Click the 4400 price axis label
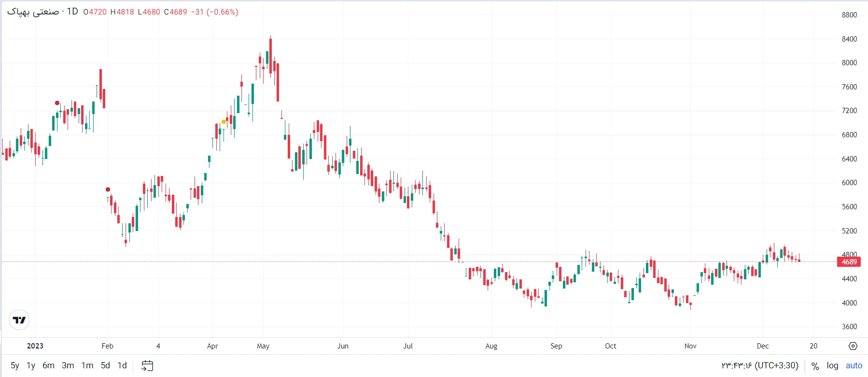The width and height of the screenshot is (868, 377). [849, 279]
